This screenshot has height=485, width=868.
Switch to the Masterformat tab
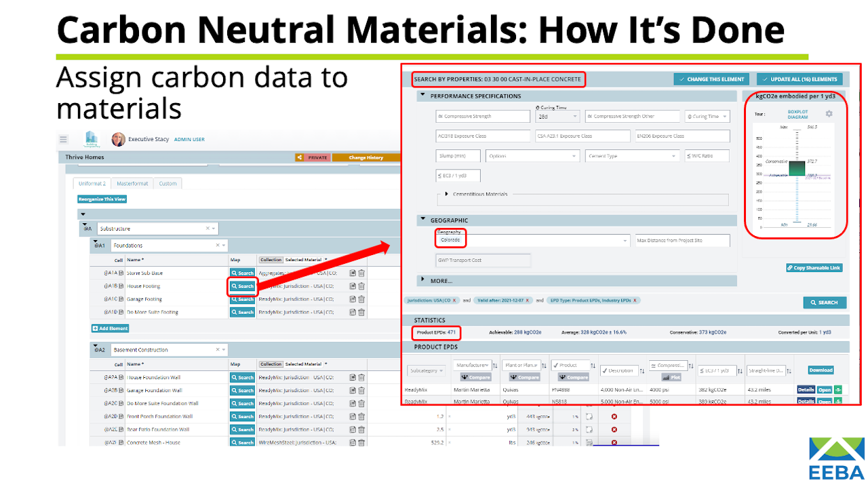click(132, 183)
